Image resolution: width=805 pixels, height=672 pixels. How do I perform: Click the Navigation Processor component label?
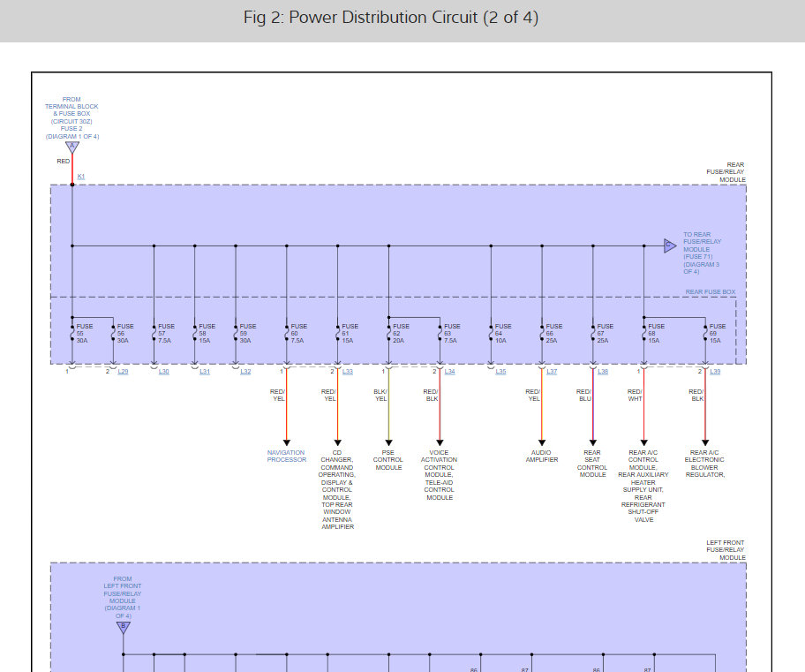287,457
